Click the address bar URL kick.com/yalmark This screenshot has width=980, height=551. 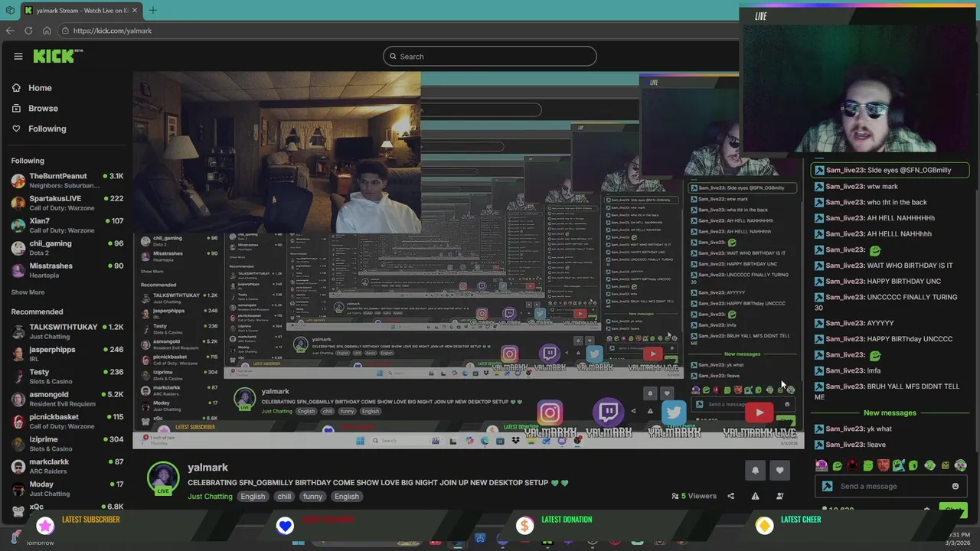[x=113, y=31]
